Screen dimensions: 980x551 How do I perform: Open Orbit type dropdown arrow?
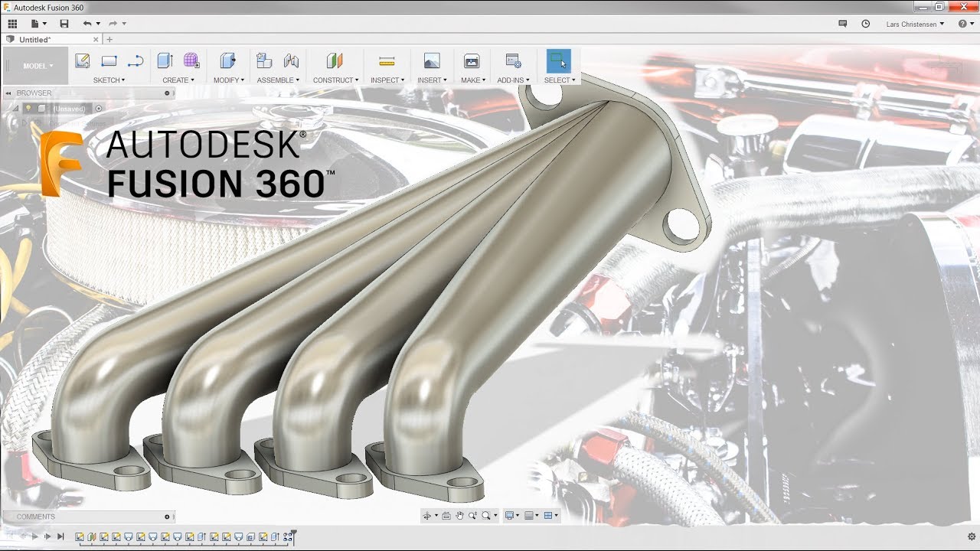(x=436, y=516)
